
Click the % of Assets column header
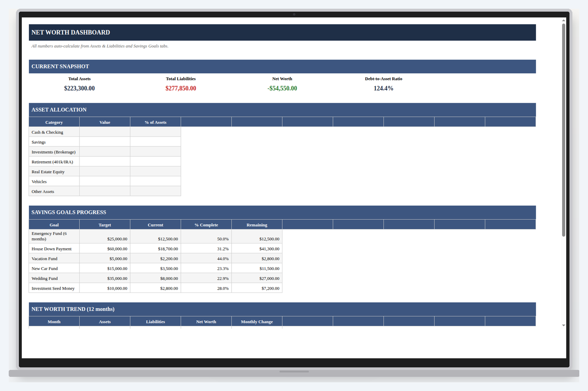click(155, 122)
